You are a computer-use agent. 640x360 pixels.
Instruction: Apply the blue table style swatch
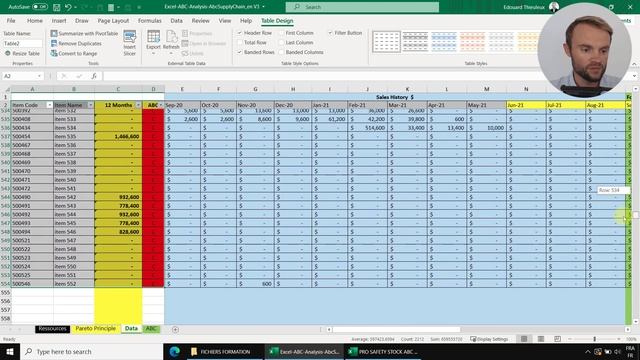pyautogui.click(x=444, y=42)
